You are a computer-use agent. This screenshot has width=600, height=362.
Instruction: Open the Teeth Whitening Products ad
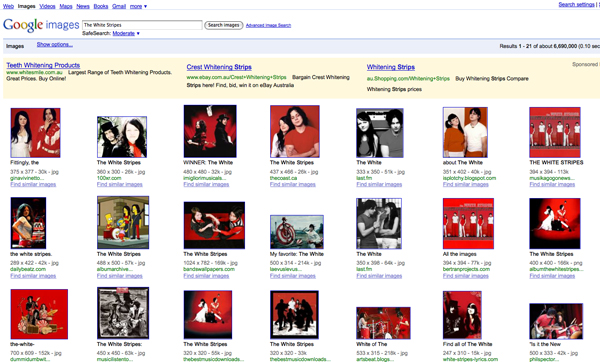(x=43, y=65)
